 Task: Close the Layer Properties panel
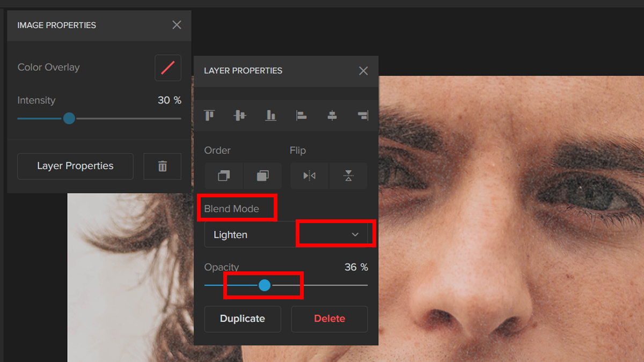coord(363,71)
